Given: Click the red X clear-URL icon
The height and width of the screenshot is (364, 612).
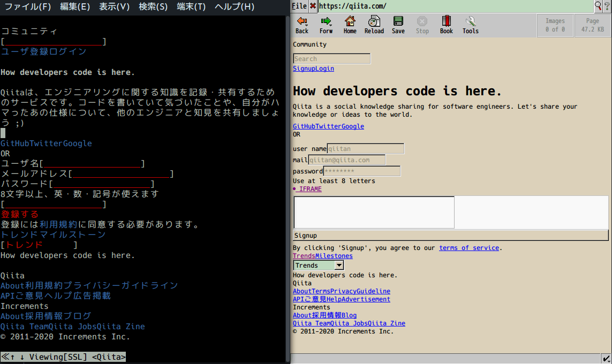Looking at the screenshot, I should pyautogui.click(x=313, y=6).
